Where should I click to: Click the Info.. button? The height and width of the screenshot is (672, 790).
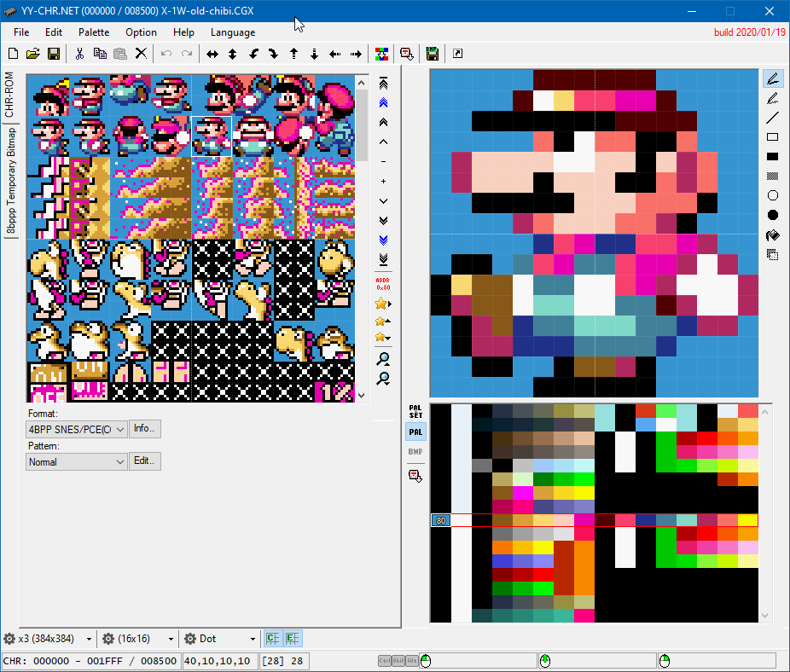coord(145,429)
